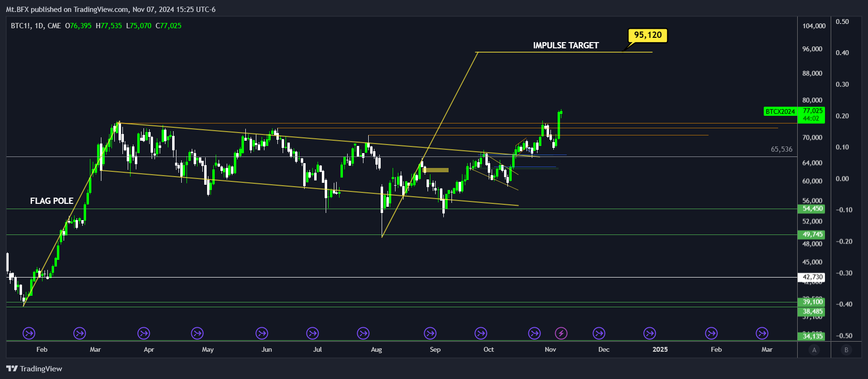Toggle the B scale button
This screenshot has height=379, width=868.
click(846, 350)
